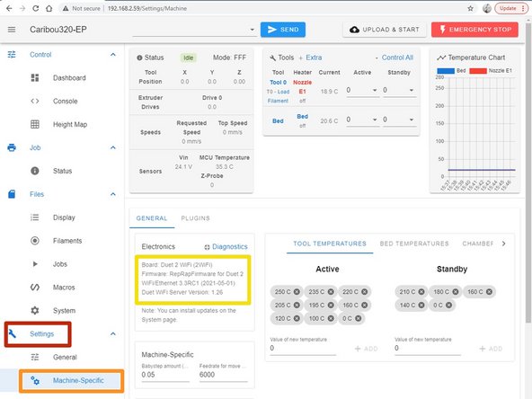The height and width of the screenshot is (399, 532).
Task: Select the Tool Temperatures tab
Action: 330,244
